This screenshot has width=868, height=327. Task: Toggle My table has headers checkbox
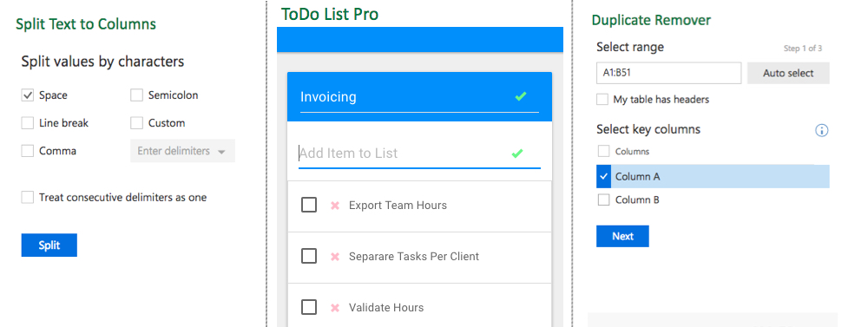602,100
